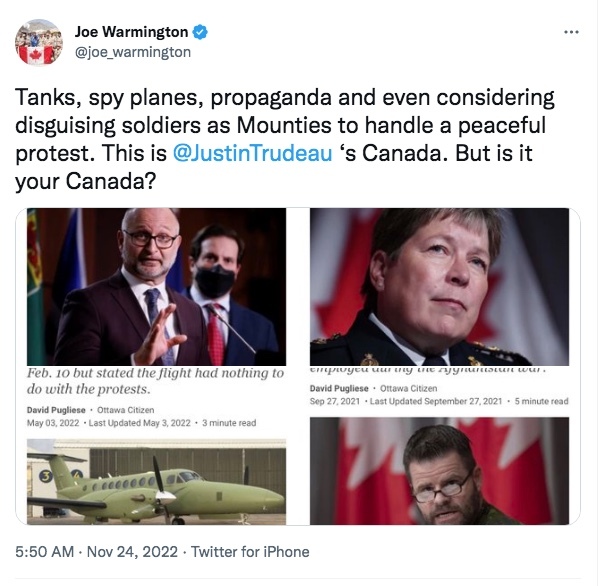Viewport: 600px width, 586px height.
Task: Click Joe Warmington's profile avatar
Action: point(41,41)
